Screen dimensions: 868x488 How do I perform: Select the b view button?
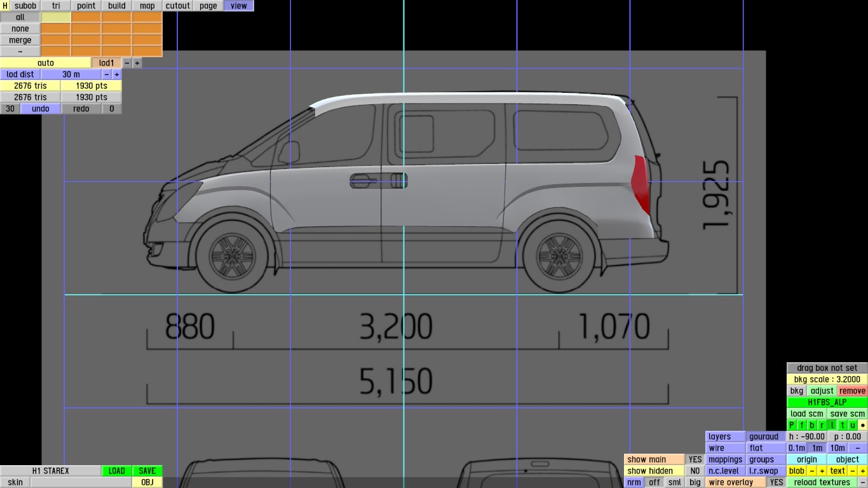(812, 425)
